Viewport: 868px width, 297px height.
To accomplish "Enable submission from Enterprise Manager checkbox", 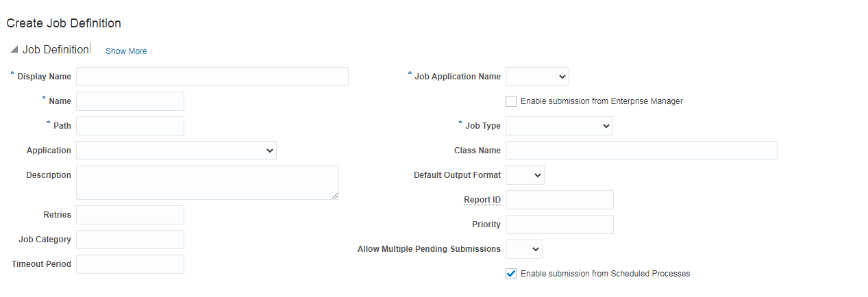I will (x=511, y=101).
